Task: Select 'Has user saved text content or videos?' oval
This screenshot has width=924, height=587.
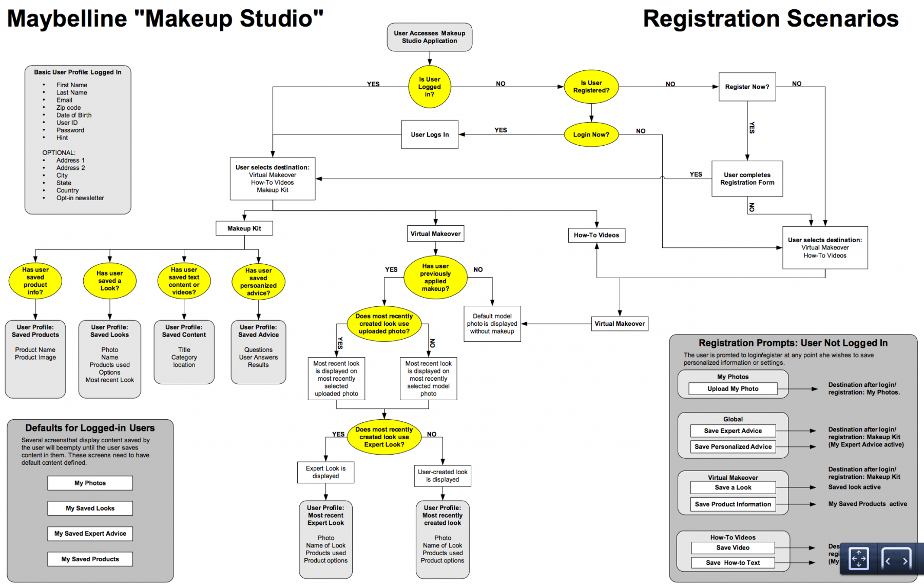Action: [x=184, y=281]
